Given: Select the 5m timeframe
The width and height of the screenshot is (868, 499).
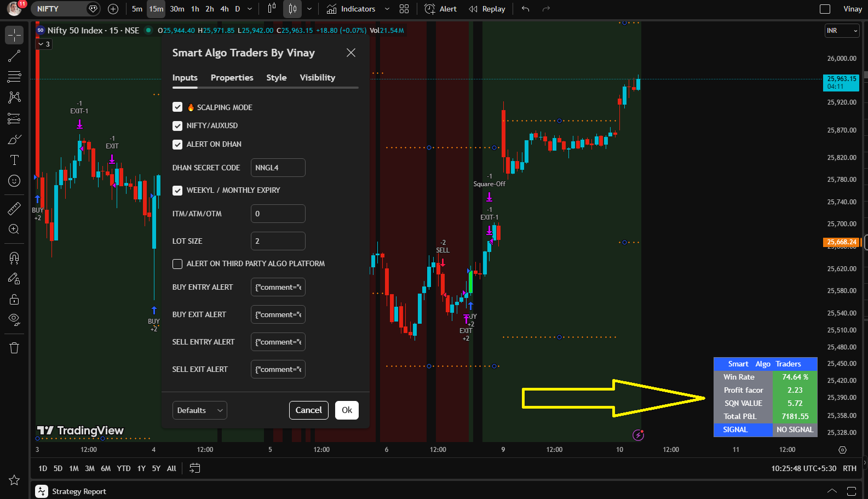Looking at the screenshot, I should pyautogui.click(x=137, y=9).
